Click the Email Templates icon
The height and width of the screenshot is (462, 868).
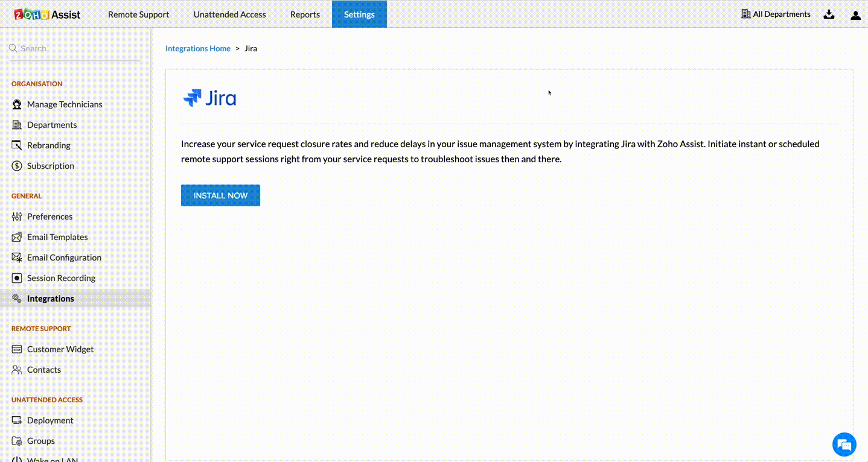pos(17,237)
